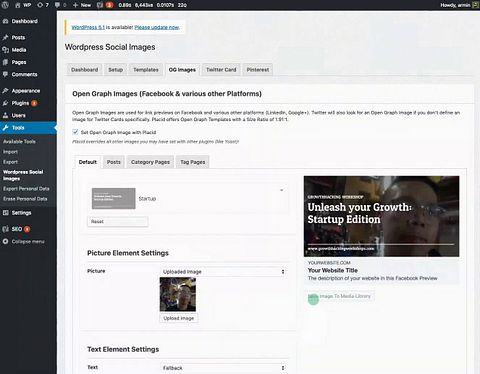Image resolution: width=480 pixels, height=374 pixels.
Task: Click the Startup template thumbnail
Action: pyautogui.click(x=114, y=198)
